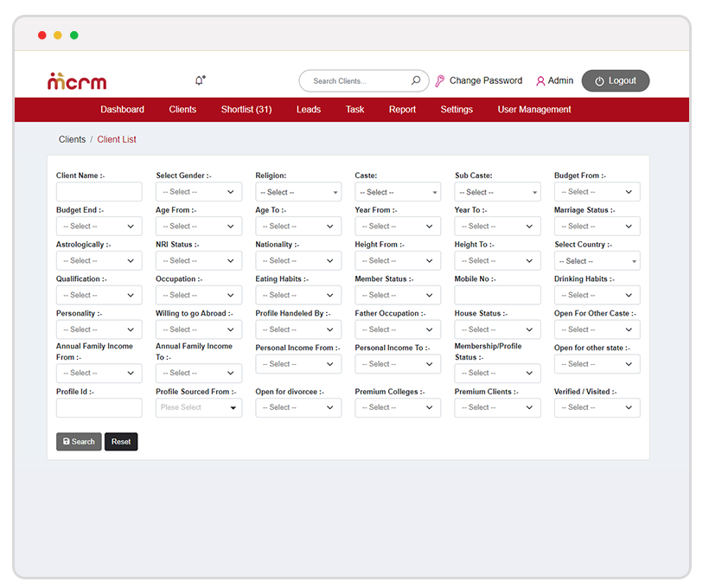Reset the client filter form
Viewport: 709px width, 588px height.
(x=121, y=442)
